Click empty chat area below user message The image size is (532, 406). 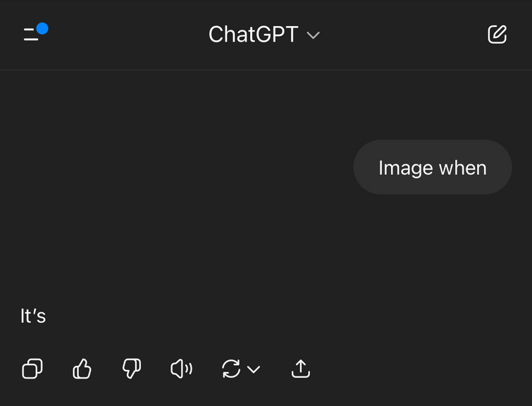[x=266, y=248]
